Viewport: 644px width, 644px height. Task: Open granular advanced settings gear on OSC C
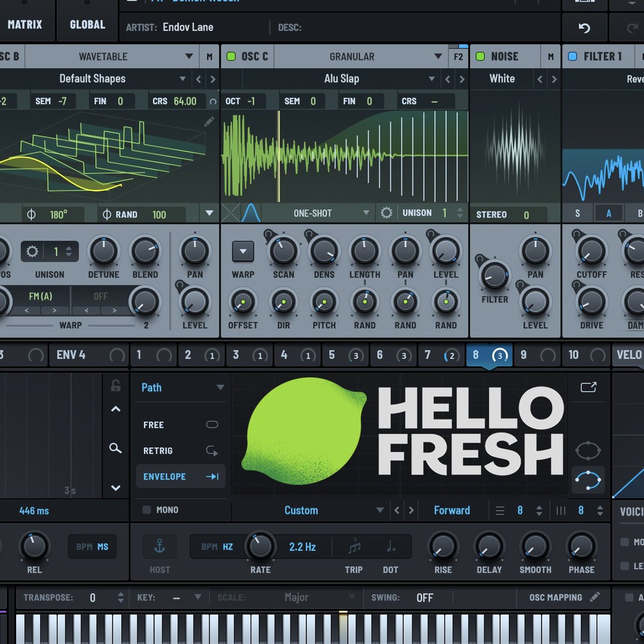click(386, 213)
